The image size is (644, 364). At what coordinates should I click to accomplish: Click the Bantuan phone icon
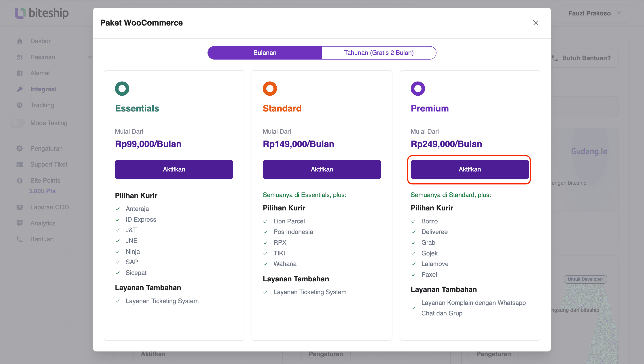[20, 239]
